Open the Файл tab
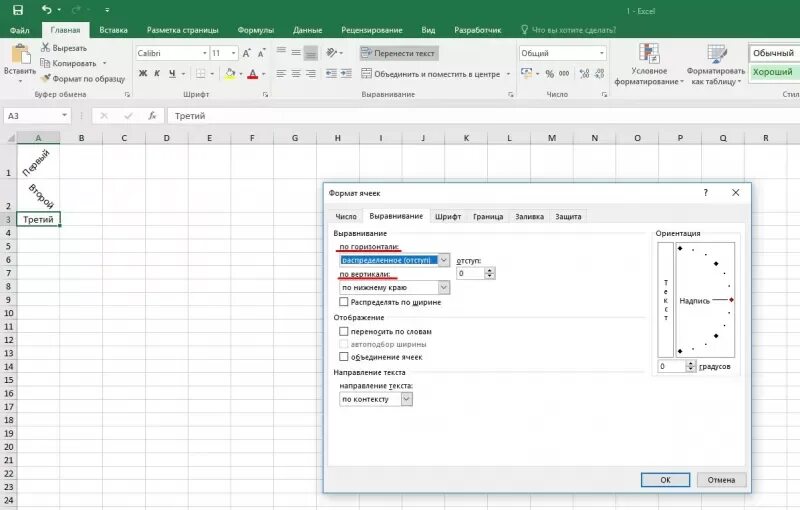Viewport: 800px width, 510px height. point(19,30)
